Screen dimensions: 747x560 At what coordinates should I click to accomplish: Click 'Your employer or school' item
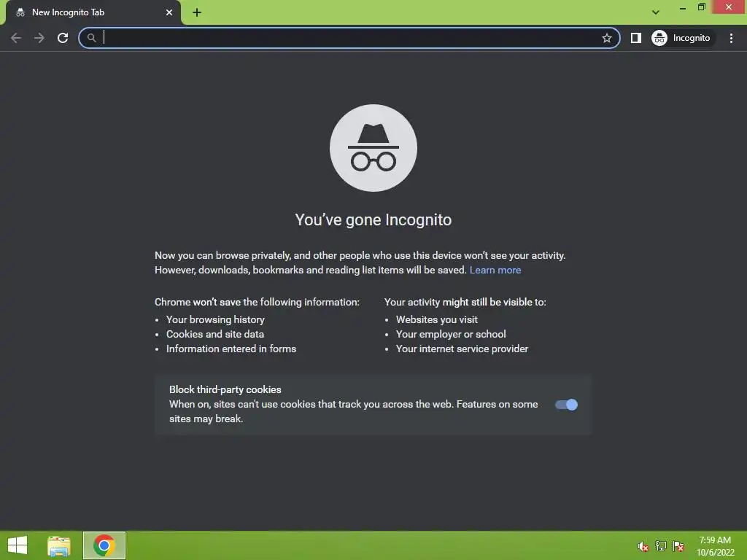pyautogui.click(x=451, y=334)
